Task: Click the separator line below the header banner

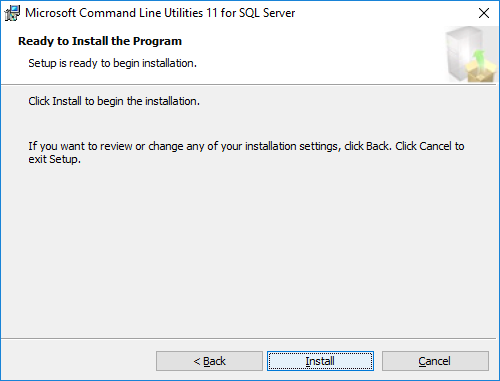Action: pos(248,84)
